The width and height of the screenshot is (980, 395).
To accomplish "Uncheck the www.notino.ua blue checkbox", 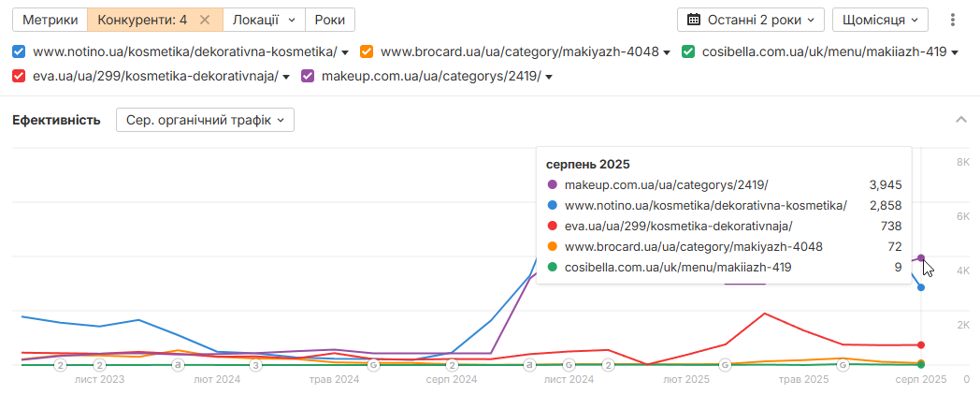I will (x=19, y=51).
